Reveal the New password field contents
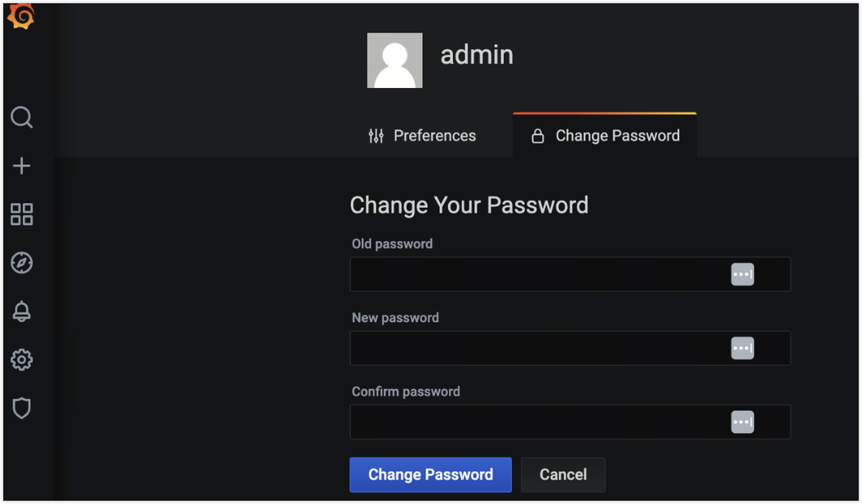 (742, 347)
